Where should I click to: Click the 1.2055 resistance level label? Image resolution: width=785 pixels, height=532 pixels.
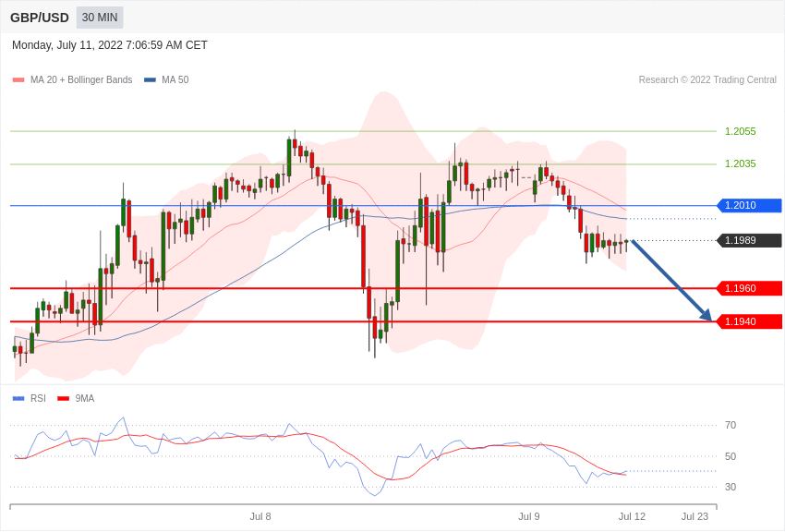click(x=740, y=132)
